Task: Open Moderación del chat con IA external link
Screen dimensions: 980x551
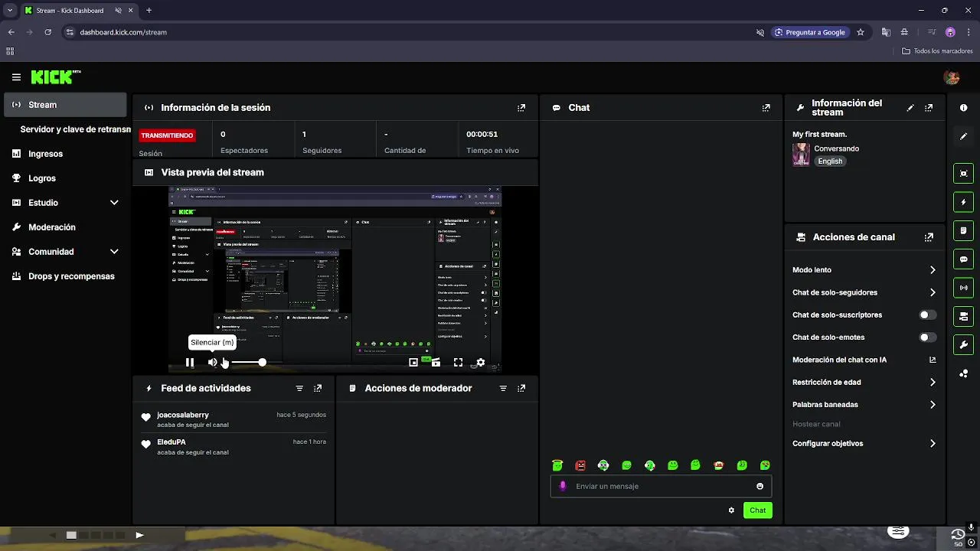Action: (933, 360)
